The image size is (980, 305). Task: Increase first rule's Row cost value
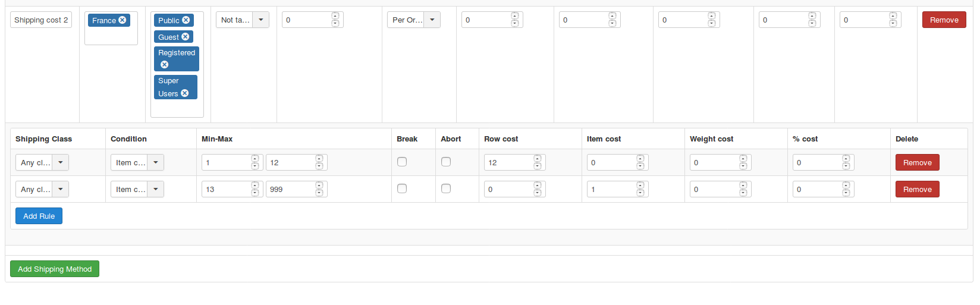click(538, 159)
